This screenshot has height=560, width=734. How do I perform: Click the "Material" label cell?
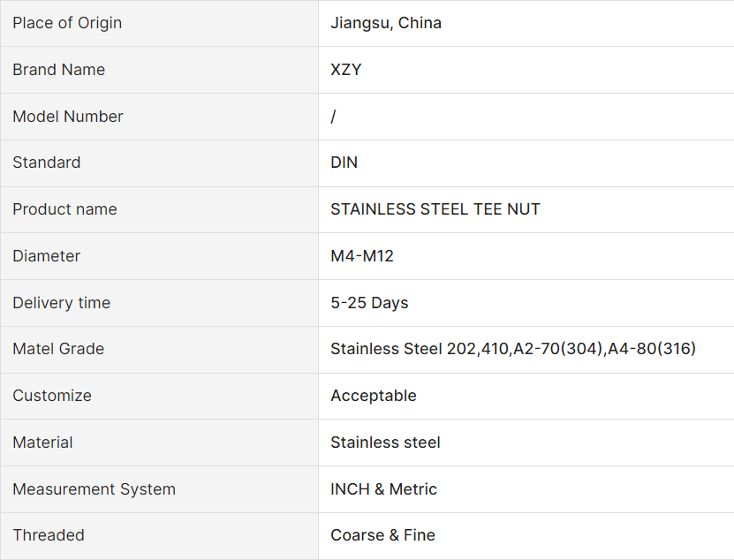coord(42,443)
